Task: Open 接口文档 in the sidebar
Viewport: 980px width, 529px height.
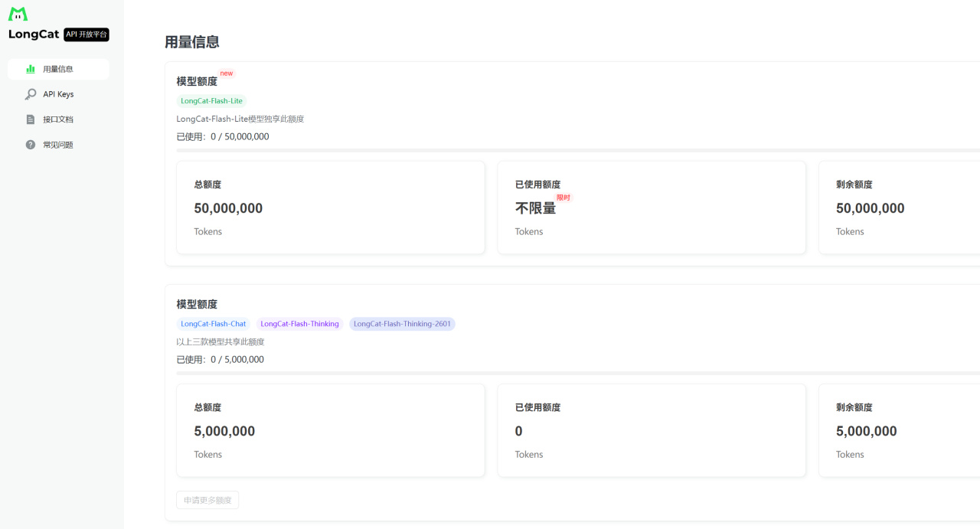Action: (58, 119)
